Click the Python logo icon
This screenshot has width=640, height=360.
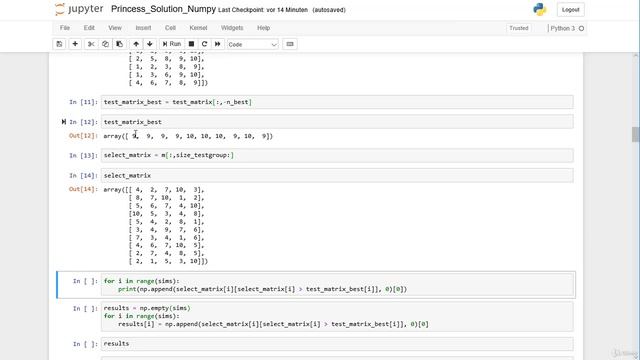tap(540, 9)
